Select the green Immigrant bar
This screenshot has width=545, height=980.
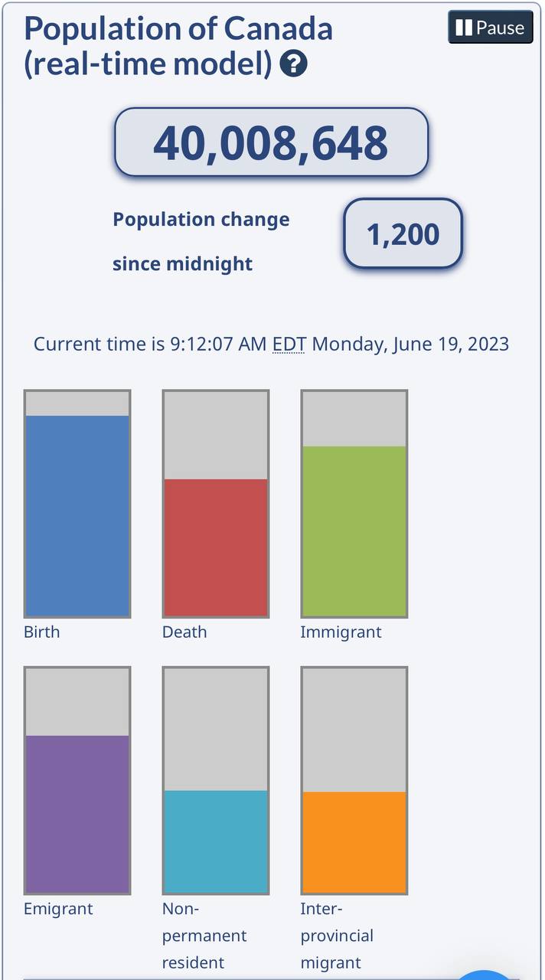(x=354, y=531)
